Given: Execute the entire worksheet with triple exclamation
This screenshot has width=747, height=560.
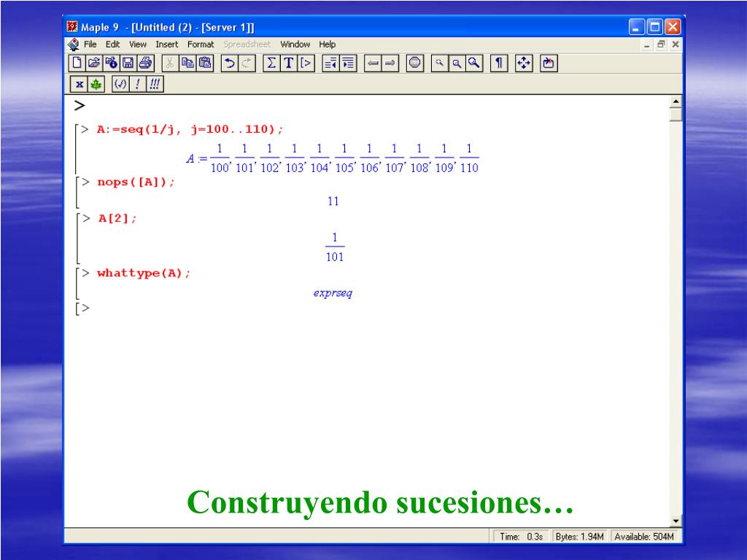Looking at the screenshot, I should (155, 85).
